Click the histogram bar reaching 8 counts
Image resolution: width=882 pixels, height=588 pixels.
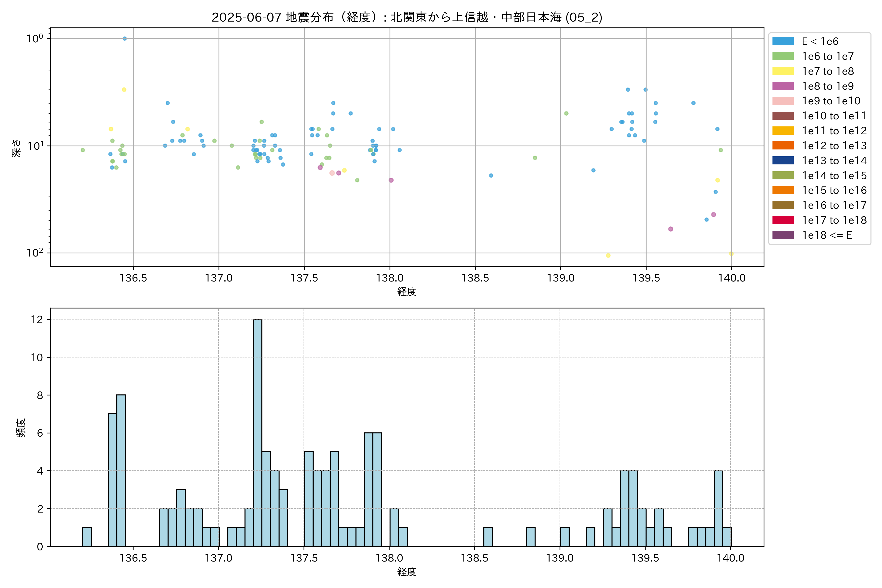121,471
